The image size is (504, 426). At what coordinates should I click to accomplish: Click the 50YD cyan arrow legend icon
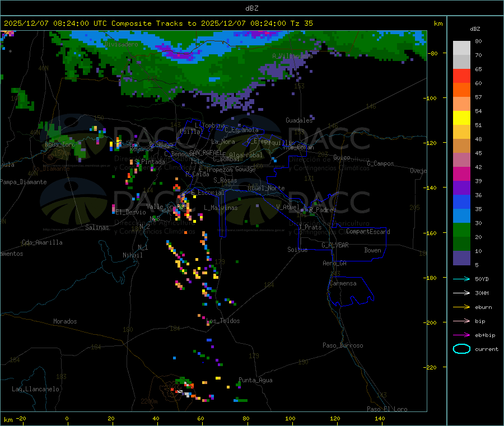click(461, 279)
